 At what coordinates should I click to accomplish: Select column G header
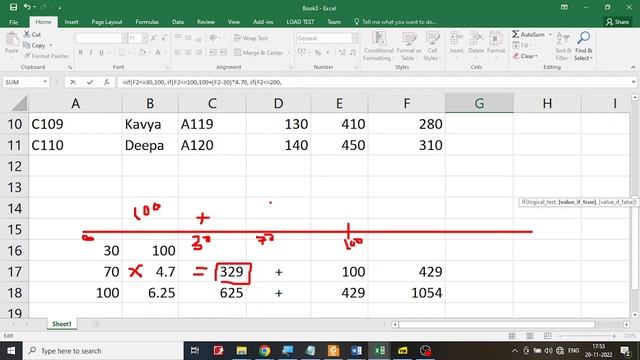coord(479,103)
